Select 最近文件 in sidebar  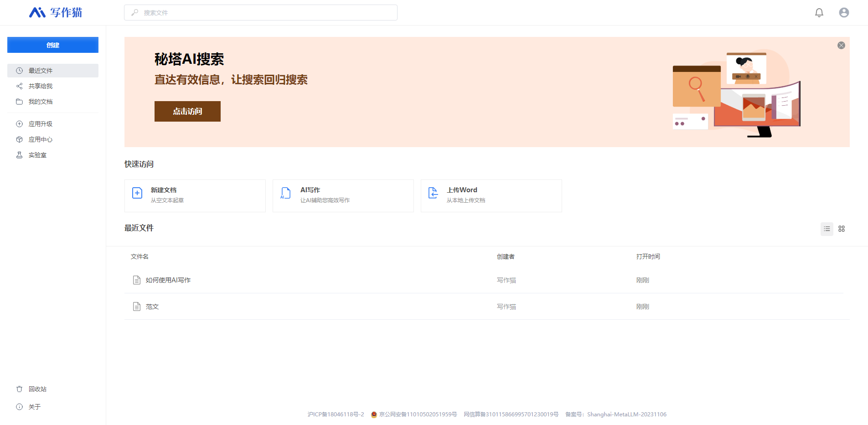pos(53,71)
